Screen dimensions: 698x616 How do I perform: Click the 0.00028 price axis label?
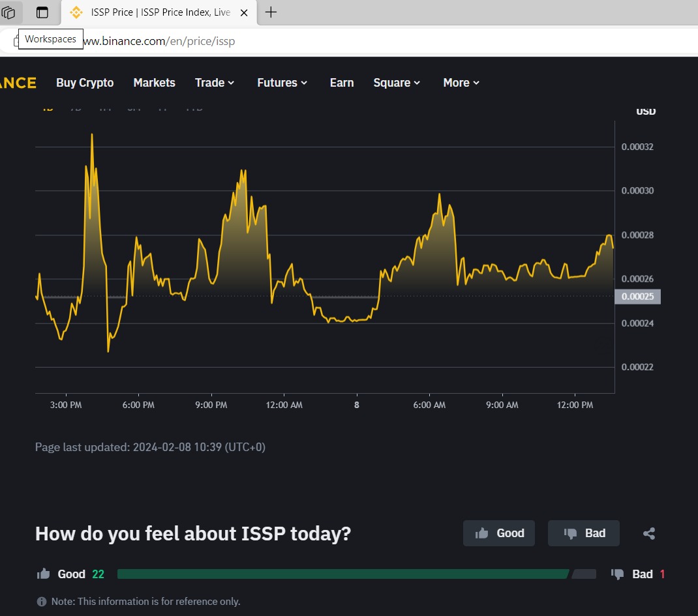pyautogui.click(x=637, y=235)
